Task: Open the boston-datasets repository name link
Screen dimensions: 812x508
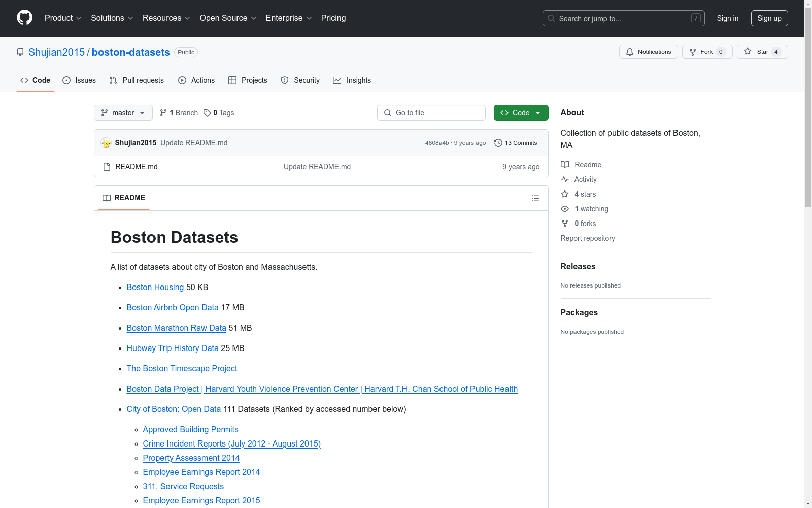Action: coord(131,52)
